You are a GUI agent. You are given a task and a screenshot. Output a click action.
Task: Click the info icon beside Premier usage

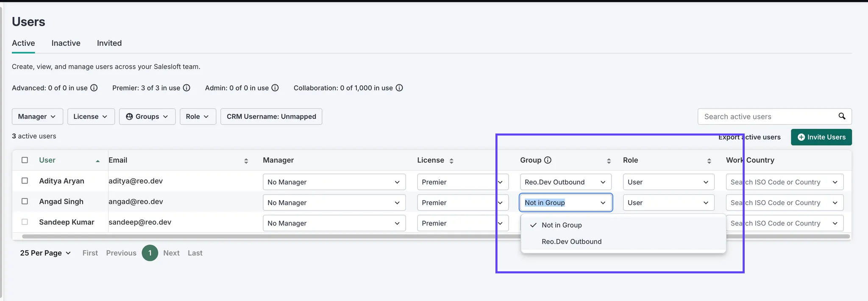coord(186,88)
